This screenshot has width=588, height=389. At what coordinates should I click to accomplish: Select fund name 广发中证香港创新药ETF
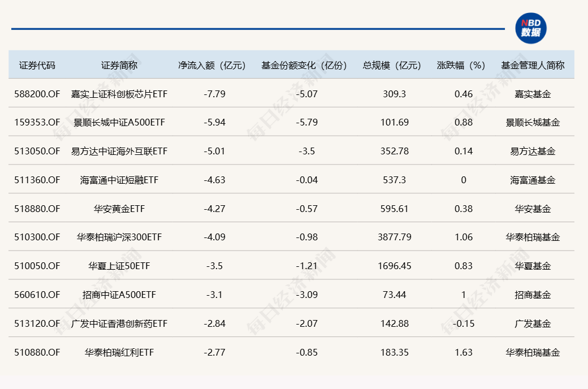[x=119, y=323]
